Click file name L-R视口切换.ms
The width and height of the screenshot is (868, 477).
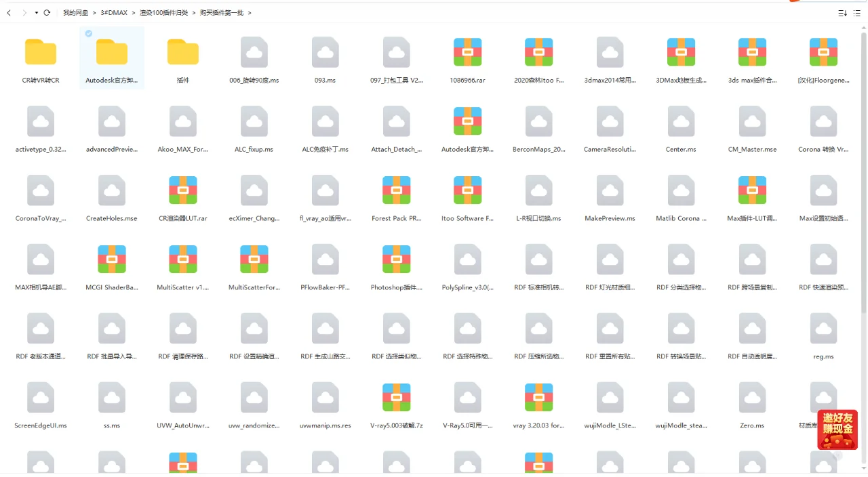click(539, 218)
